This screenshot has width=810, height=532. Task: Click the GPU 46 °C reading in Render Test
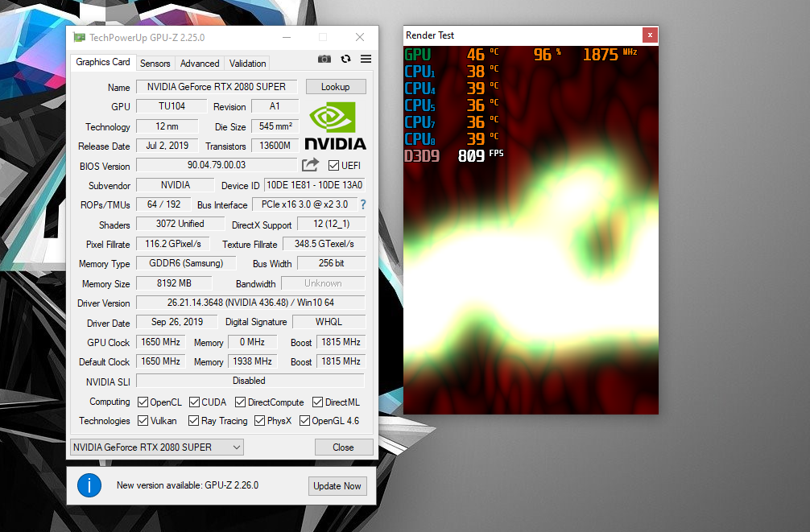click(x=482, y=54)
